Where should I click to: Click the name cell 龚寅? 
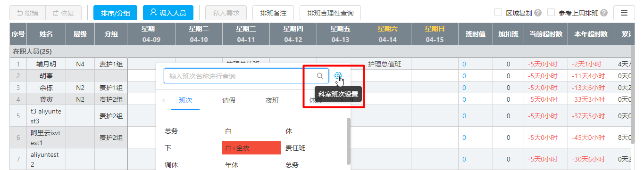(x=46, y=99)
